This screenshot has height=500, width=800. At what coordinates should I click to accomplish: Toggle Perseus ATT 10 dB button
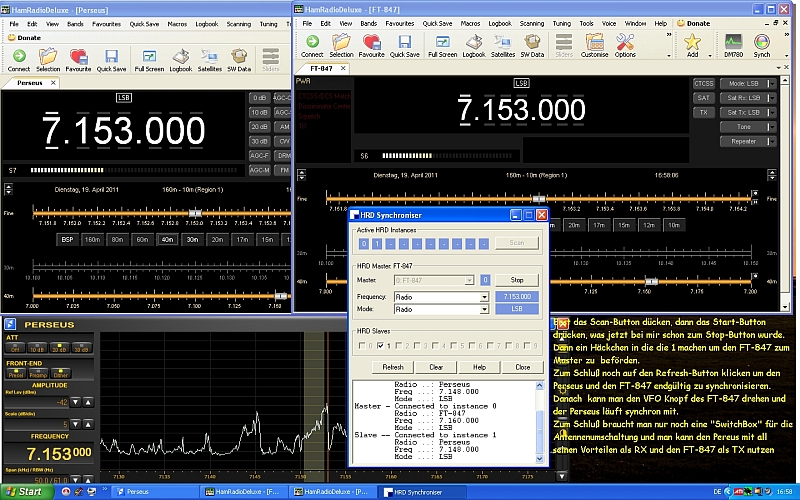tap(37, 347)
